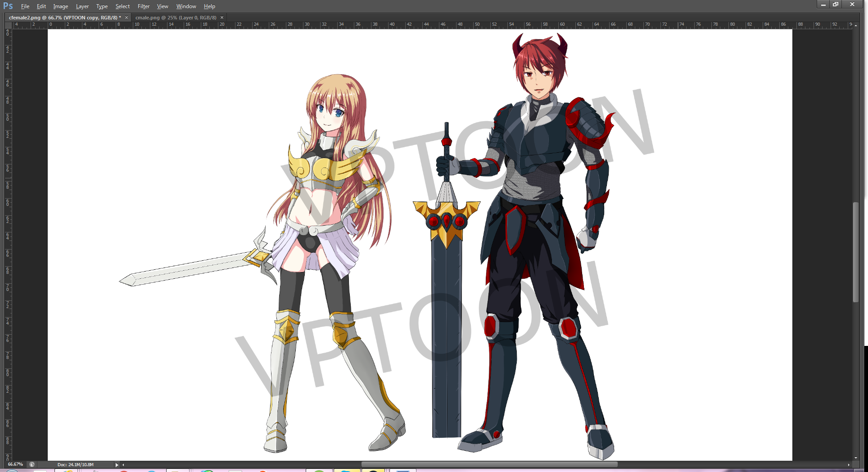Open the Edit menu
Image resolution: width=868 pixels, height=472 pixels.
click(x=41, y=6)
